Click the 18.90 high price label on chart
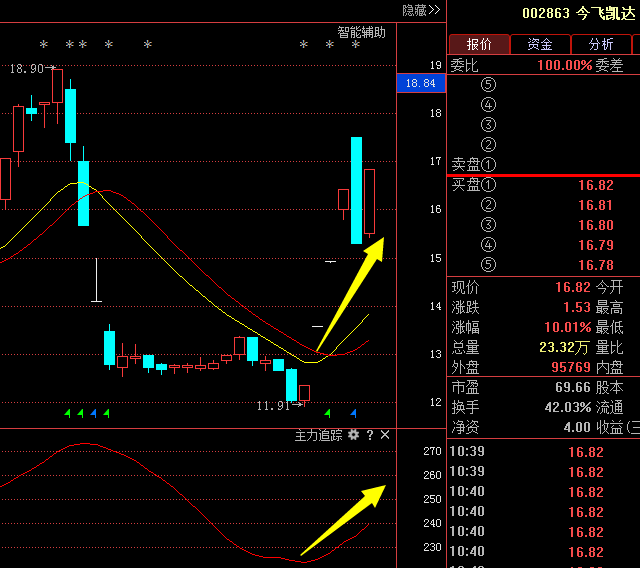This screenshot has height=568, width=640. click(x=27, y=69)
